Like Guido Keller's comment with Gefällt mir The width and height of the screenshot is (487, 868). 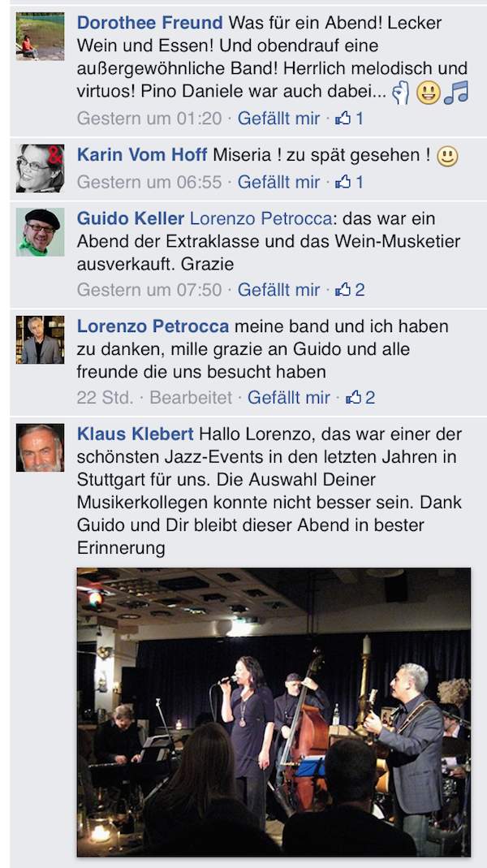pyautogui.click(x=279, y=290)
